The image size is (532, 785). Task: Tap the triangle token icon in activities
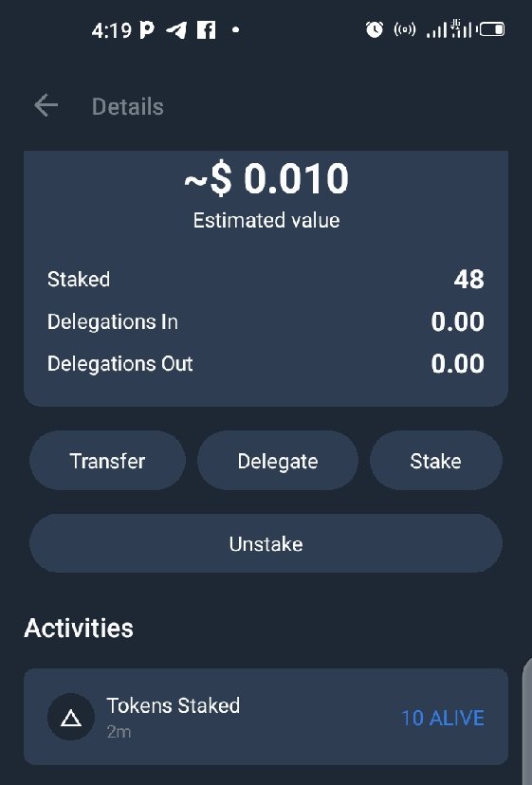click(x=71, y=718)
